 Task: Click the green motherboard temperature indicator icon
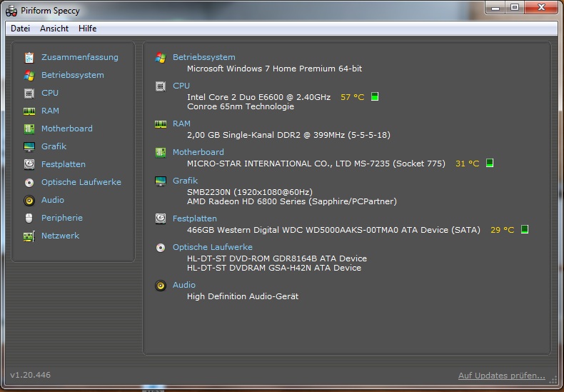(490, 163)
